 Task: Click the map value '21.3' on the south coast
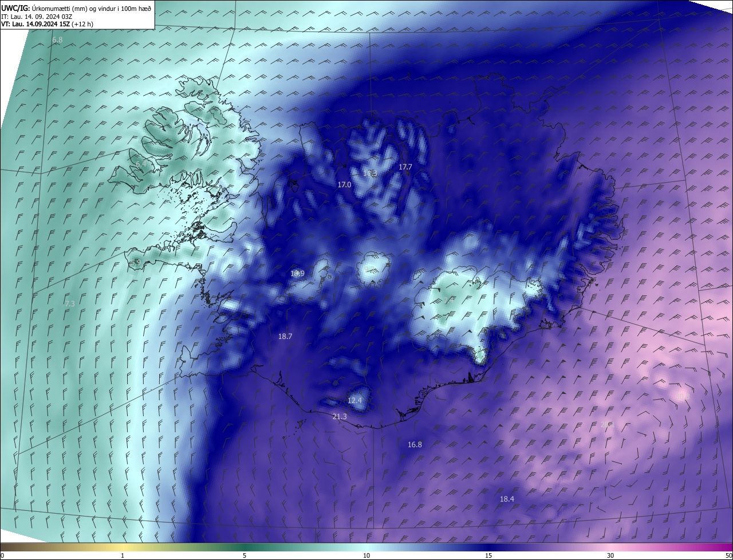(x=340, y=417)
